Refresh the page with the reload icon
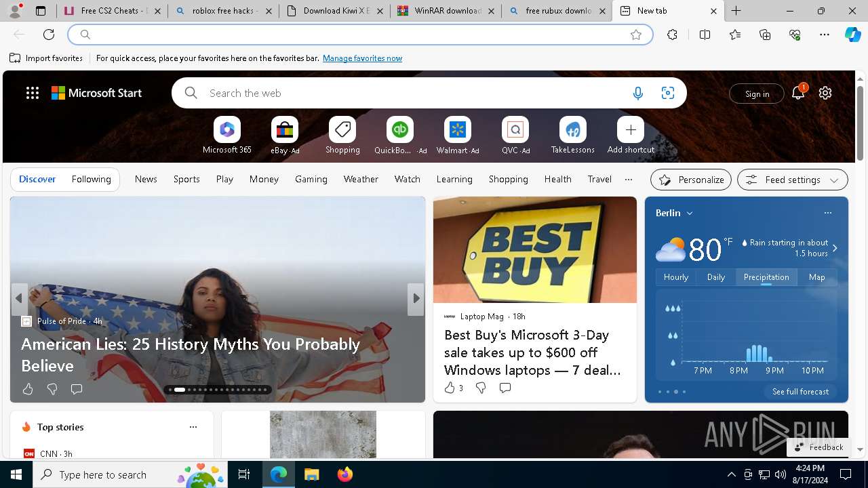The height and width of the screenshot is (488, 868). [x=49, y=35]
